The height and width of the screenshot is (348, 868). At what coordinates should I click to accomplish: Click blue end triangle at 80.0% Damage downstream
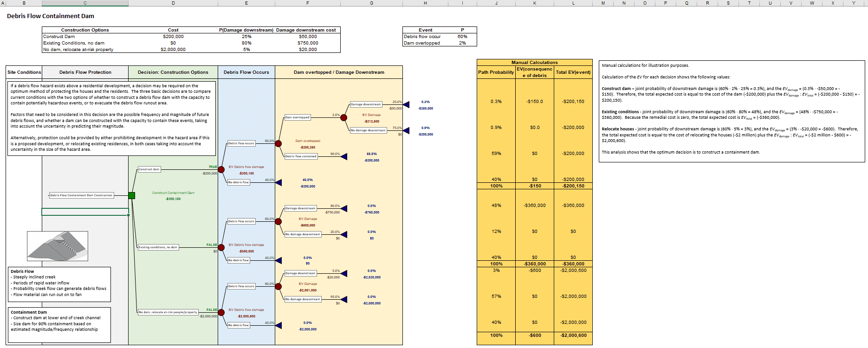click(344, 209)
